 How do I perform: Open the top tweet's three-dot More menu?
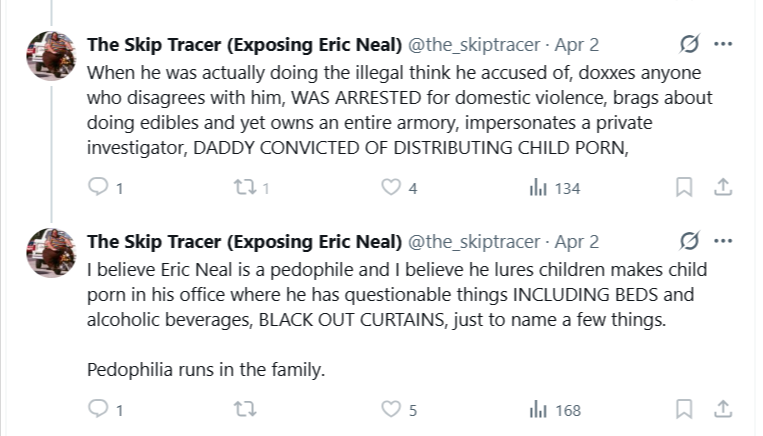[x=723, y=45]
